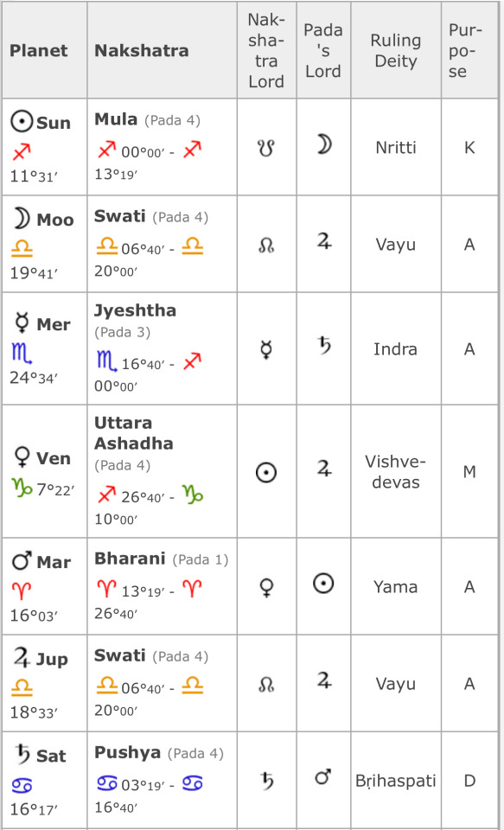Click the Venus nakshatra lord icon for Bharani
The image size is (504, 830).
tap(266, 588)
